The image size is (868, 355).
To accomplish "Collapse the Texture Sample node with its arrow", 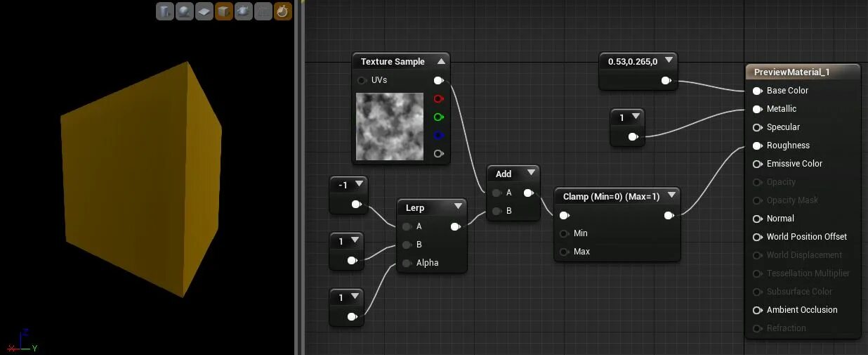I will (x=440, y=61).
